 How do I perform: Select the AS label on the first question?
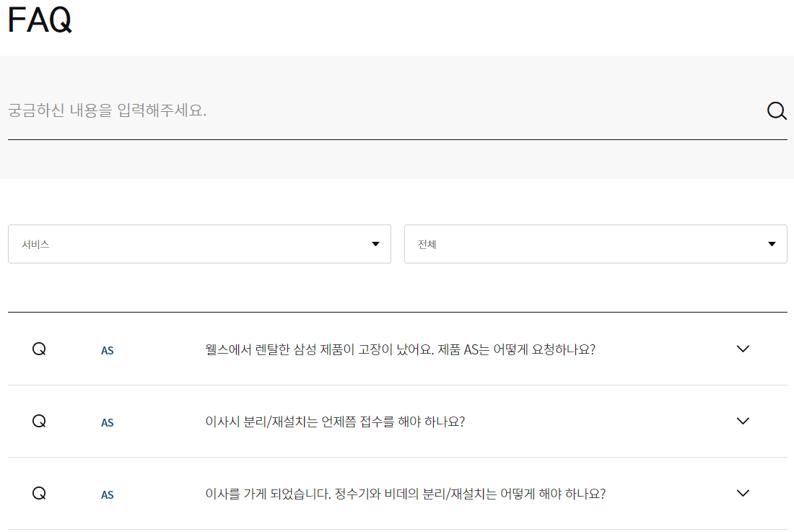pos(107,349)
